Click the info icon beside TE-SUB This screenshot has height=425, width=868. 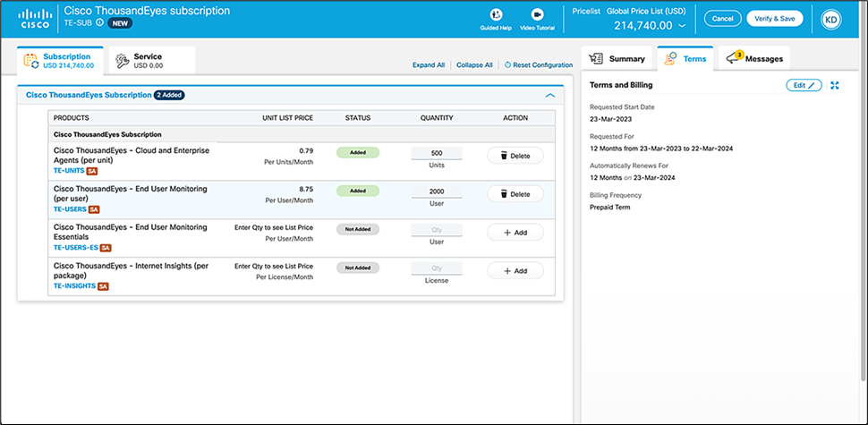pyautogui.click(x=99, y=23)
